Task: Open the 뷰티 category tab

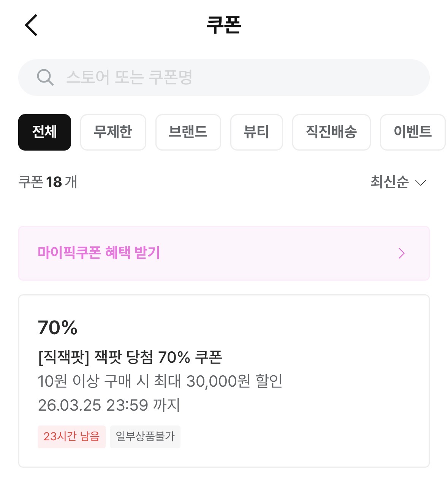Action: [x=256, y=132]
